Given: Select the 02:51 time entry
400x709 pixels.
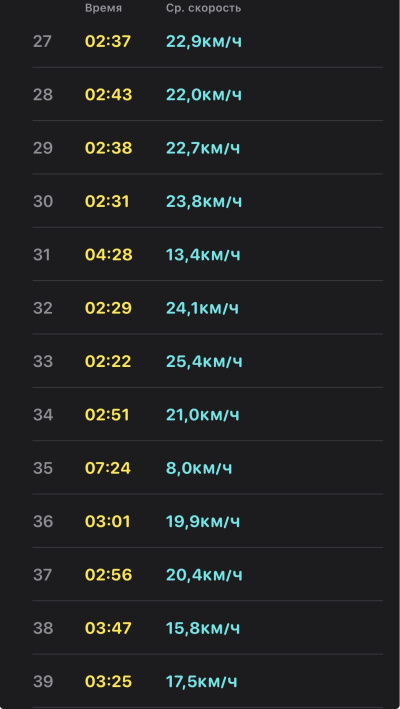Looking at the screenshot, I should [x=107, y=415].
